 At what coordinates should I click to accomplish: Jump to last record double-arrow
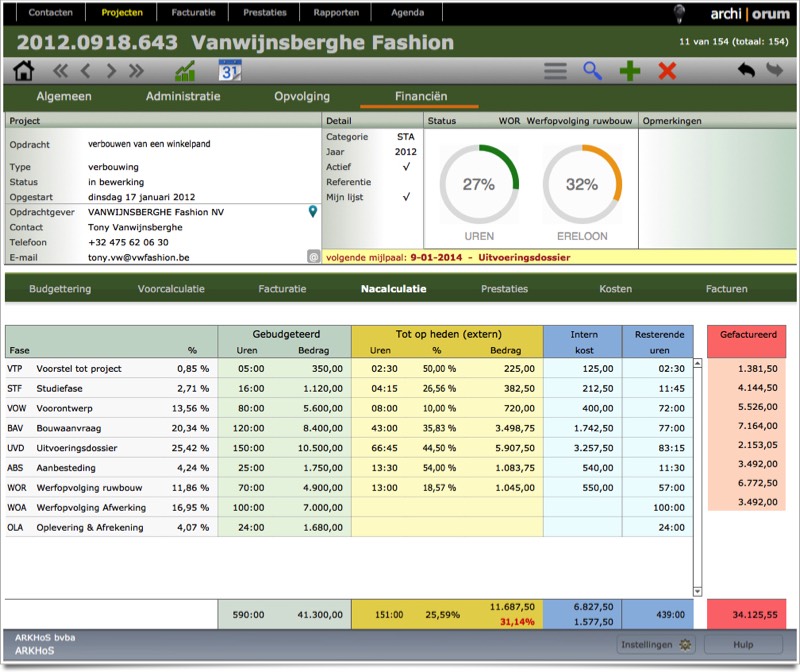coord(136,71)
